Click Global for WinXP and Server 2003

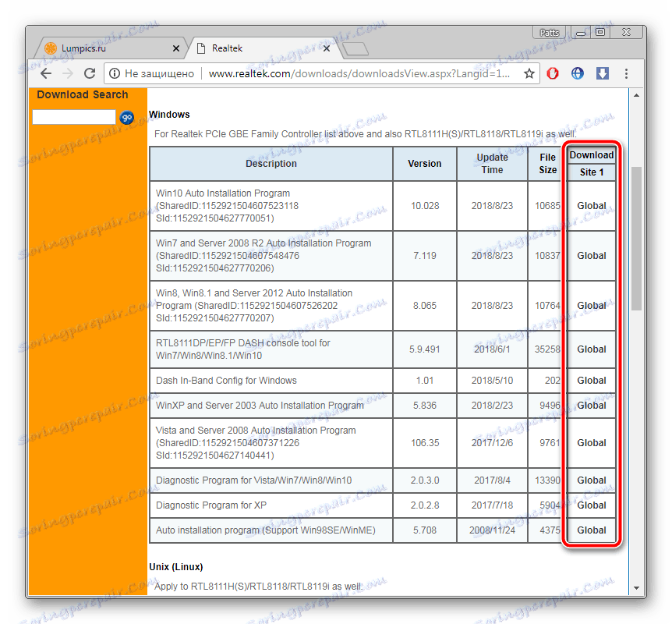592,406
